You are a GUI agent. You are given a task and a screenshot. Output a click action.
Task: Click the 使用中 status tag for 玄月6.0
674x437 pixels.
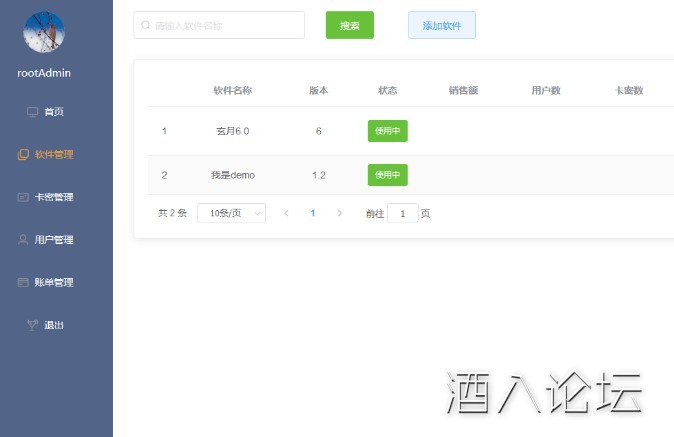click(387, 131)
